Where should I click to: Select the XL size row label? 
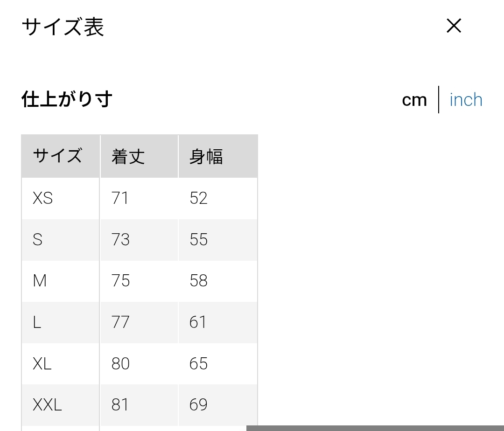click(x=42, y=363)
